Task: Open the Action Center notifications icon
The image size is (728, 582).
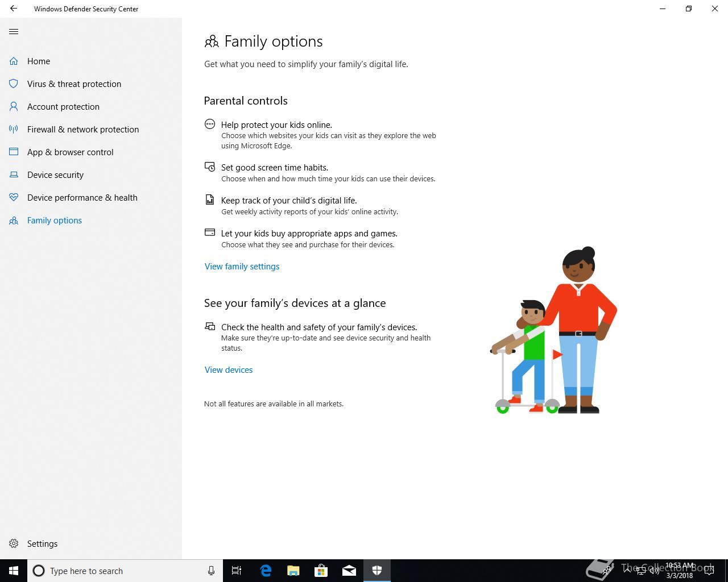Action: [709, 571]
